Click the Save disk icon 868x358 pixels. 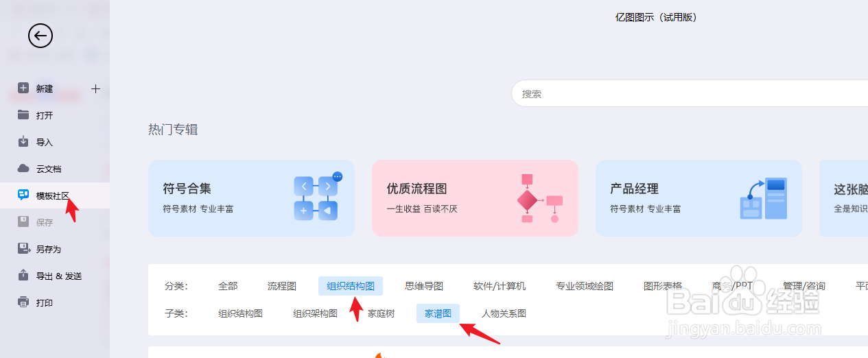(x=23, y=222)
